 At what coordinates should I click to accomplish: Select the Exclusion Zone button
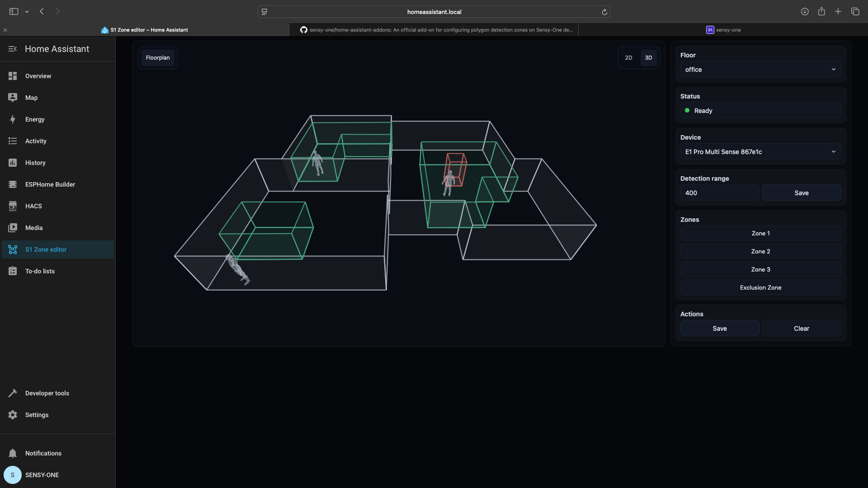760,287
